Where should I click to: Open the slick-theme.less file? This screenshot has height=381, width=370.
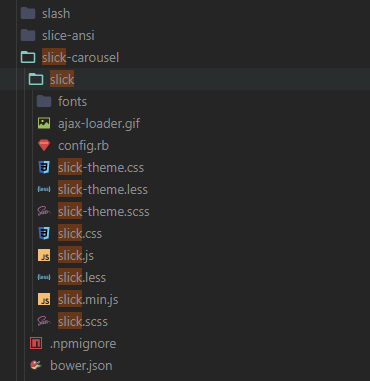[103, 189]
